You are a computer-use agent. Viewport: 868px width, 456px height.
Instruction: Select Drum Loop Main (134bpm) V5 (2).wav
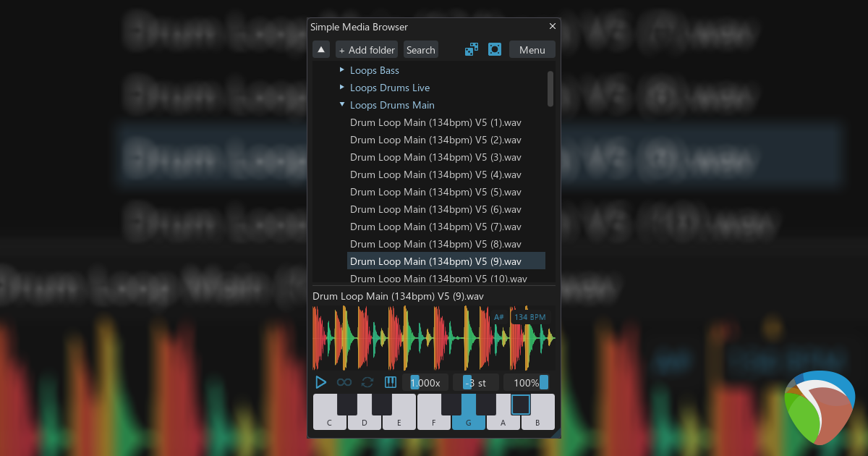[435, 140]
